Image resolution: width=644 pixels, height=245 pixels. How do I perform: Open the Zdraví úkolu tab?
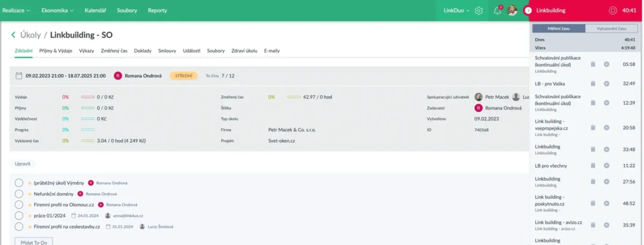(x=244, y=51)
